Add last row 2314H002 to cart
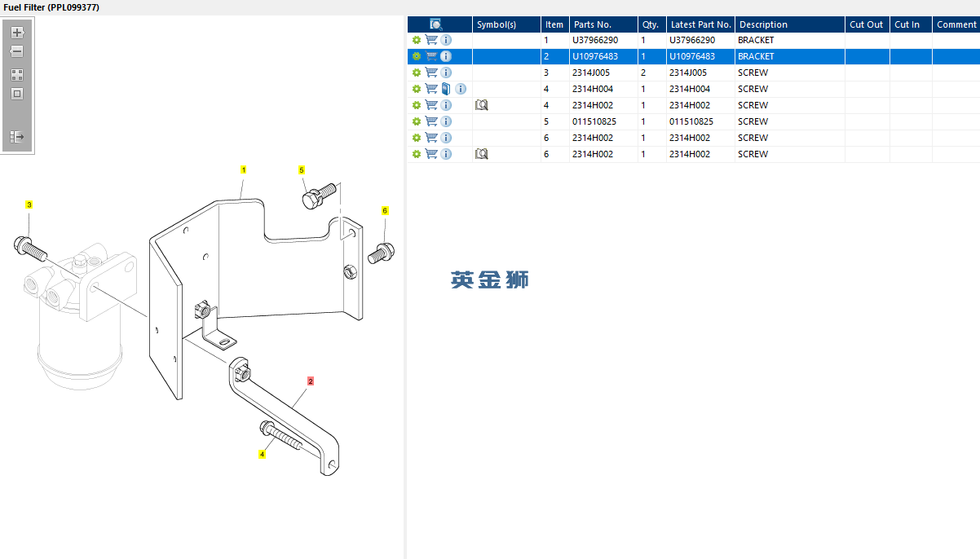 coord(431,154)
